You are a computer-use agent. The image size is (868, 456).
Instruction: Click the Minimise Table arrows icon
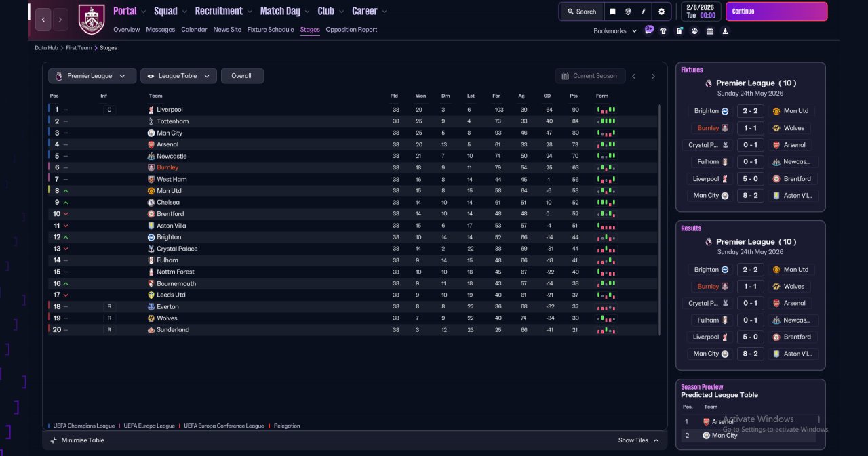(x=54, y=440)
